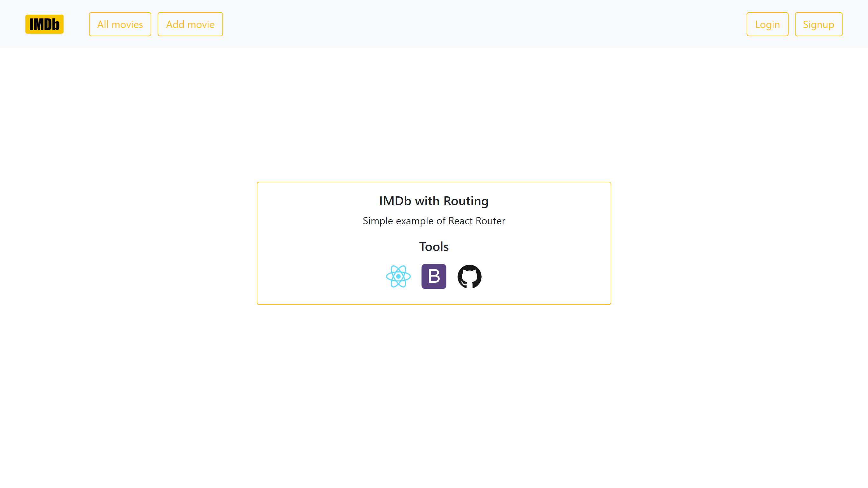Screen dimensions: 868x488
Task: Click the purple Bootstrap B icon
Action: click(434, 276)
